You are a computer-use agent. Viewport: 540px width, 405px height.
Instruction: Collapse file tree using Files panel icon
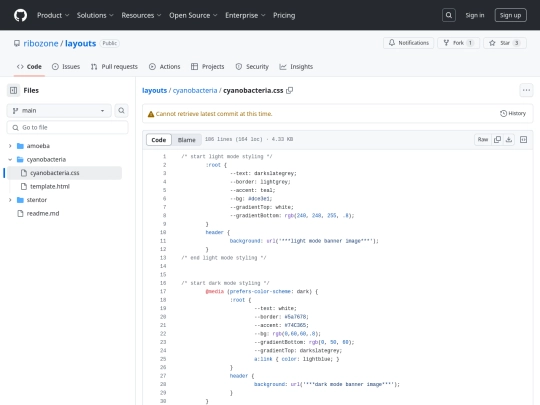[13, 91]
